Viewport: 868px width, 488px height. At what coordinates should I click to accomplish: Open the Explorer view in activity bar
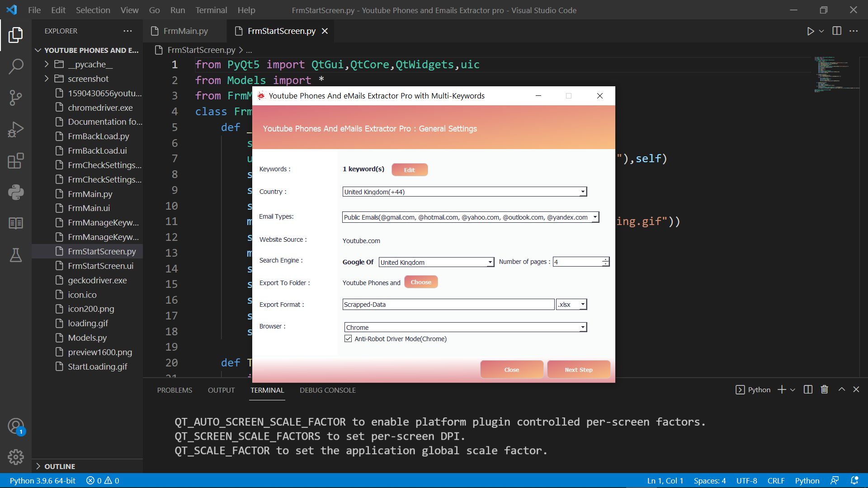(16, 35)
